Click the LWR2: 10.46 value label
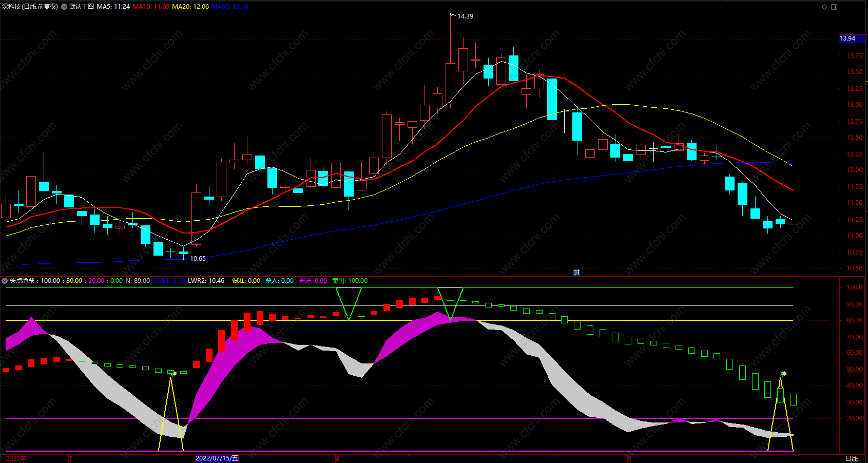 coord(206,281)
